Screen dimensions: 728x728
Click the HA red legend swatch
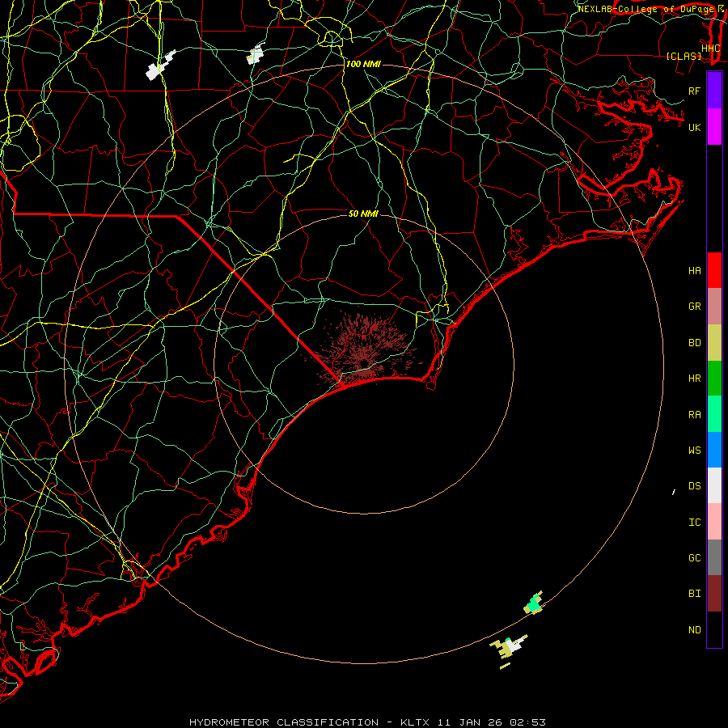(x=714, y=270)
